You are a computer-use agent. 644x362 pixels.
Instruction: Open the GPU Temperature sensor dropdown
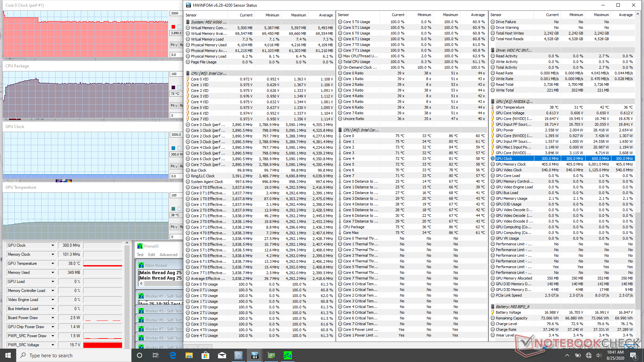pos(53,263)
